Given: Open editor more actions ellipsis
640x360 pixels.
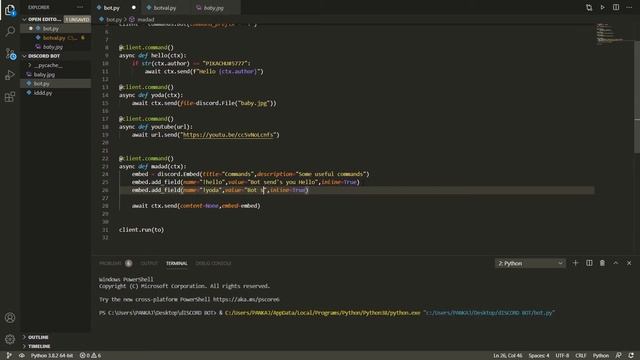Looking at the screenshot, I should [629, 7].
